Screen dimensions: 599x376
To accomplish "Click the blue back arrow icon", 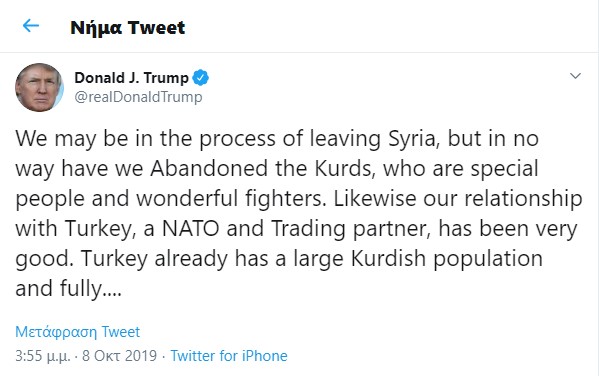I will (31, 26).
